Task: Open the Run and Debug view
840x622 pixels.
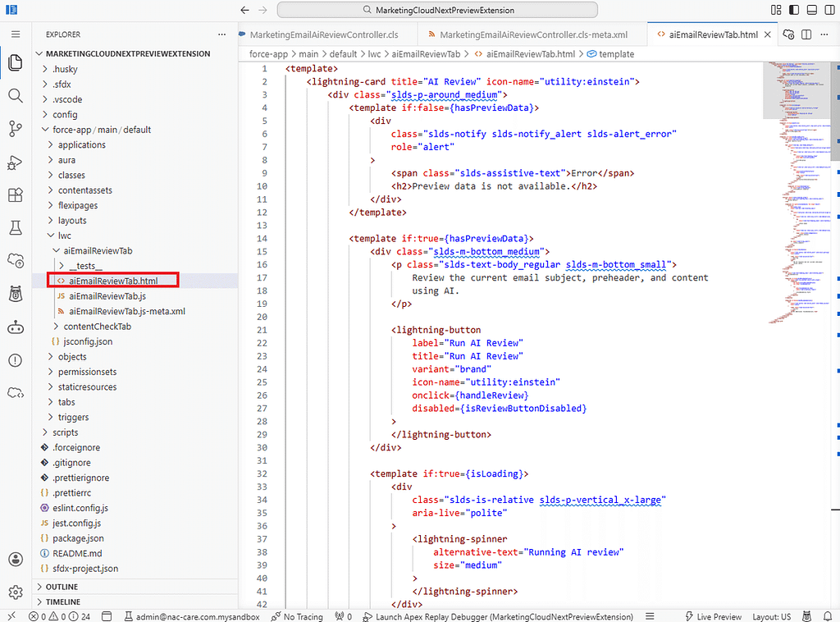Action: point(16,162)
